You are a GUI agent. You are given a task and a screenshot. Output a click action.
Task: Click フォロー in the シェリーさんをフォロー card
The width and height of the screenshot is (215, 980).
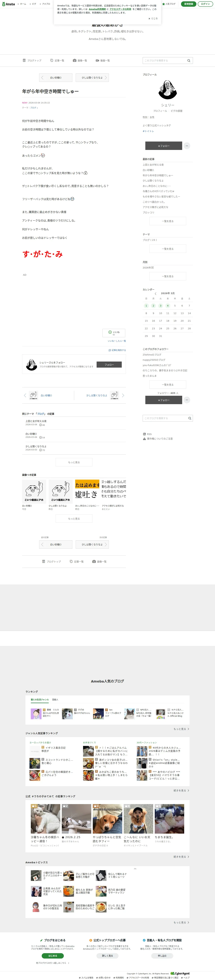(109, 364)
